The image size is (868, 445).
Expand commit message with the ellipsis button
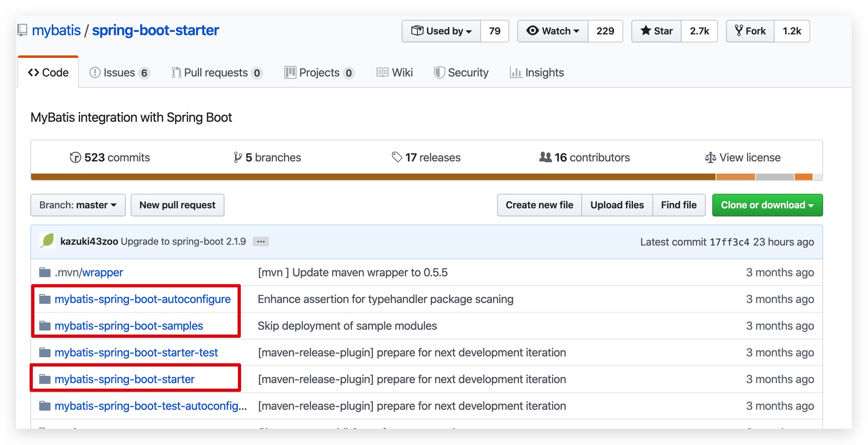pyautogui.click(x=261, y=242)
